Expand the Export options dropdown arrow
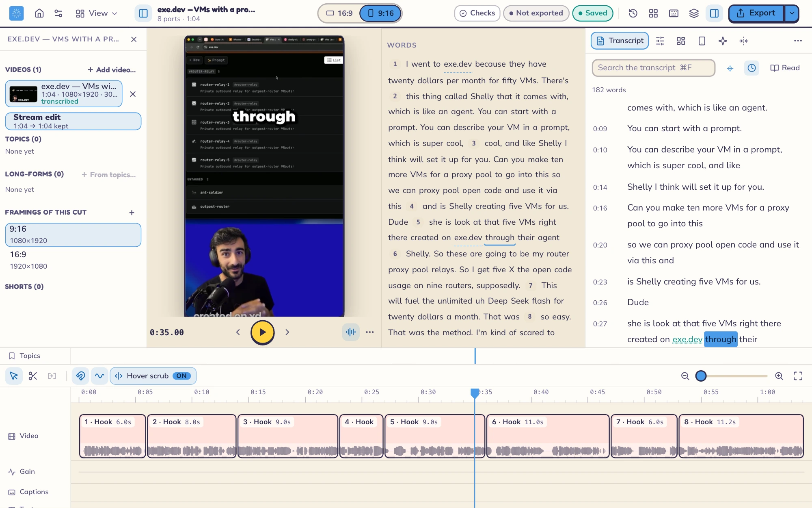Viewport: 812px width, 508px height. (x=792, y=13)
